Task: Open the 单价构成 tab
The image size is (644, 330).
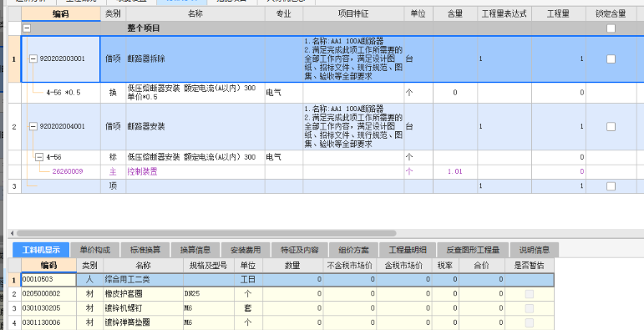Action: click(x=95, y=250)
